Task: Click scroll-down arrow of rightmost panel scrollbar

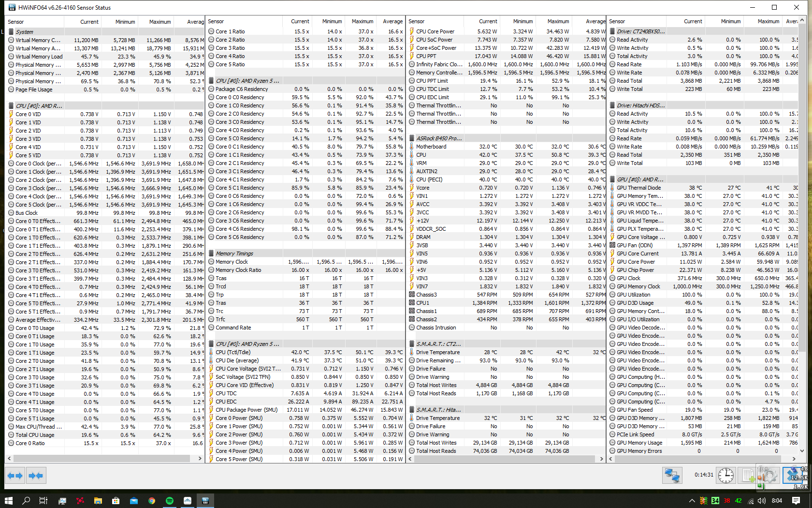Action: [802, 450]
